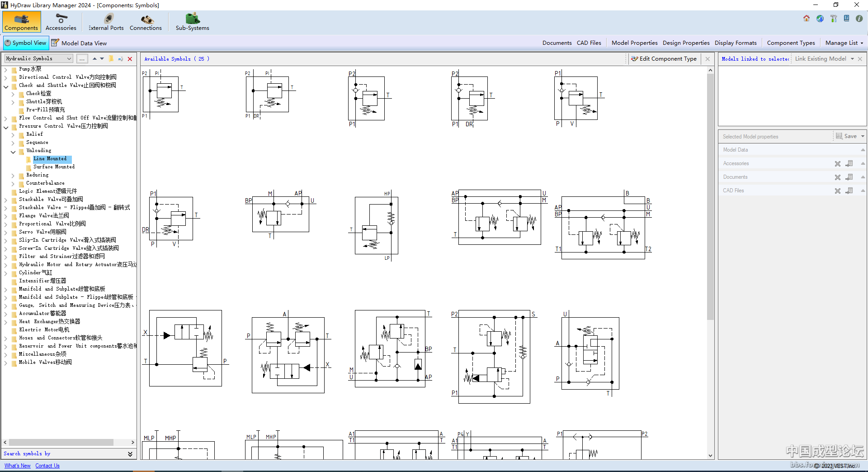Click the Edit Component Type button
Viewport: 868px width, 472px height.
click(664, 59)
